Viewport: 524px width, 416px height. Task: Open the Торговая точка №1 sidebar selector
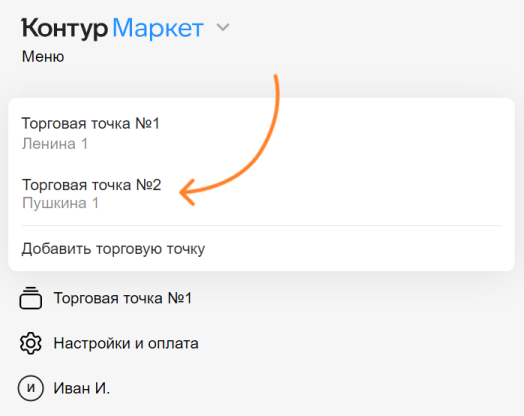coord(123,298)
